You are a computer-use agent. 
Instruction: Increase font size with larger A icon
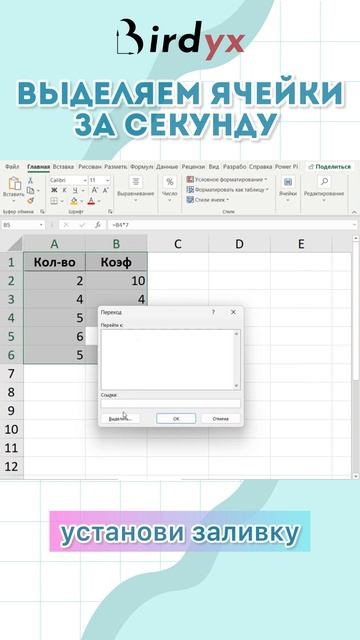pyautogui.click(x=95, y=190)
